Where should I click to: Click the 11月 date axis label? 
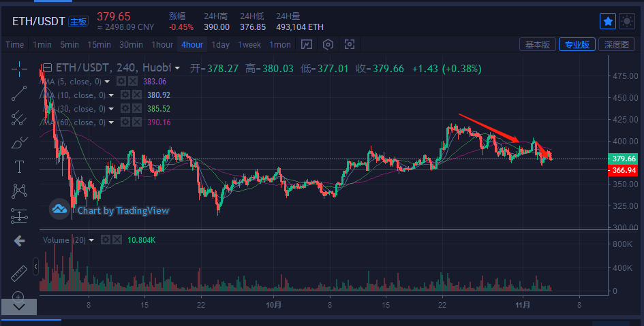[x=523, y=305]
